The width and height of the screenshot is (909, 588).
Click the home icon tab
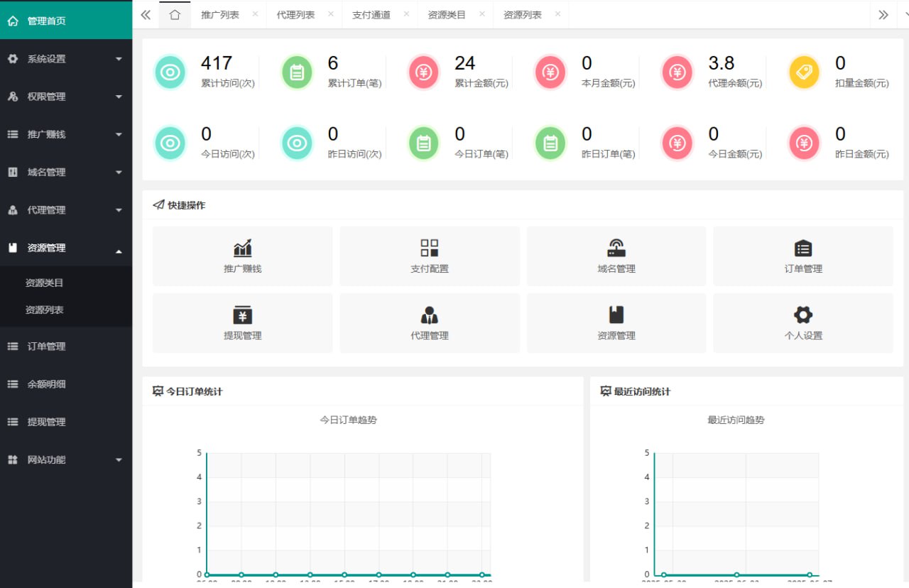click(x=175, y=15)
